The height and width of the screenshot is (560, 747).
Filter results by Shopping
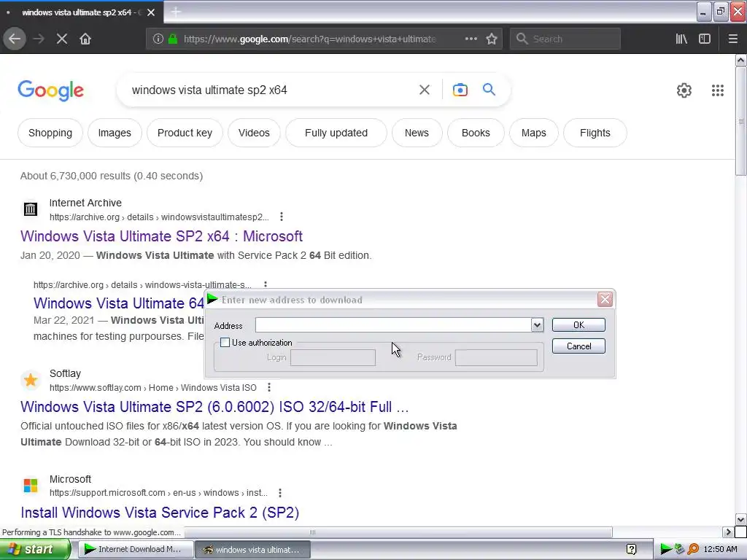[x=50, y=133]
